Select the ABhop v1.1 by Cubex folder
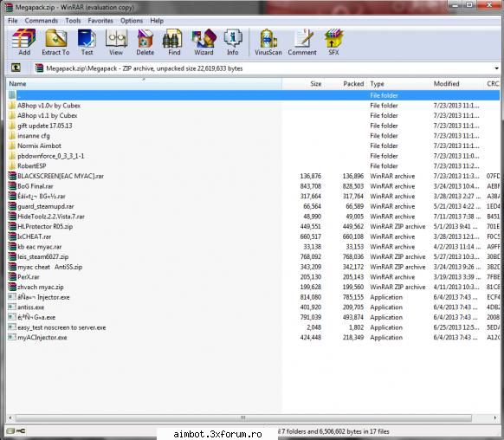Screen dimensions: 504x440 point(48,115)
